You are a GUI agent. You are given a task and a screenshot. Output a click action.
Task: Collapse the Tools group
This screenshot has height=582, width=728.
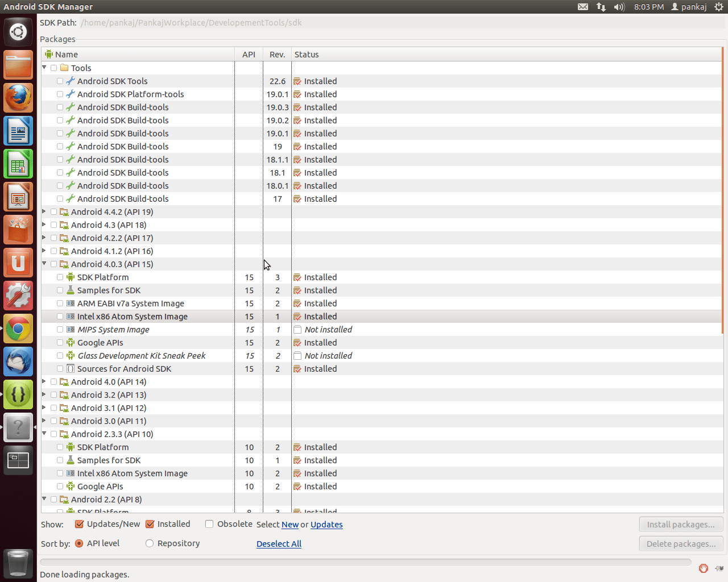coord(44,67)
